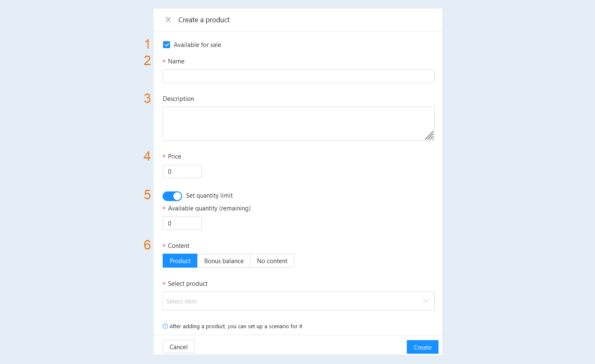Focus the Name input field
The height and width of the screenshot is (364, 595).
pos(299,76)
